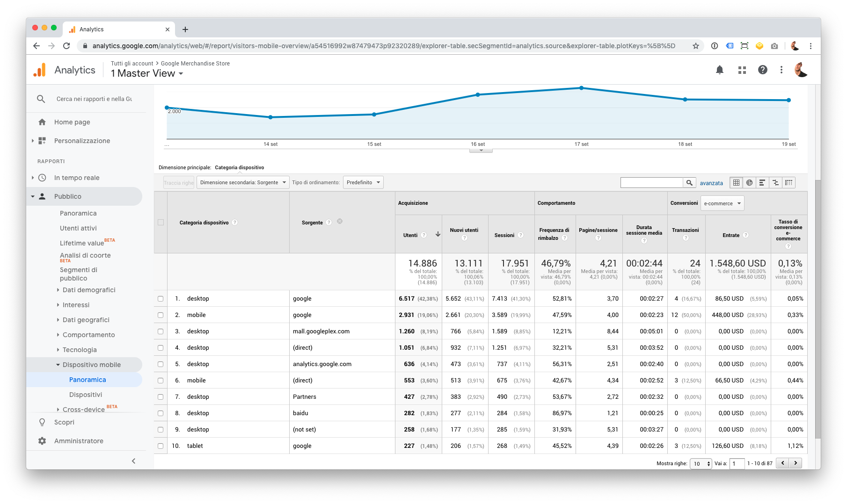Image resolution: width=847 pixels, height=504 pixels.
Task: Show help for the Entrate metric
Action: [746, 235]
